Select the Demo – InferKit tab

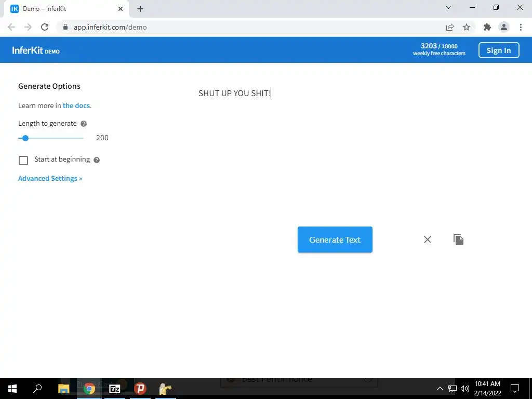click(x=66, y=9)
